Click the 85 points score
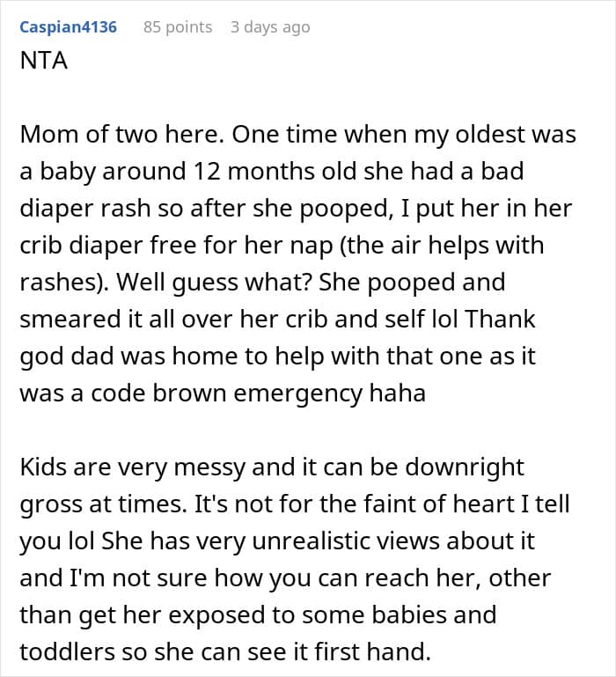This screenshot has height=677, width=616. point(178,27)
